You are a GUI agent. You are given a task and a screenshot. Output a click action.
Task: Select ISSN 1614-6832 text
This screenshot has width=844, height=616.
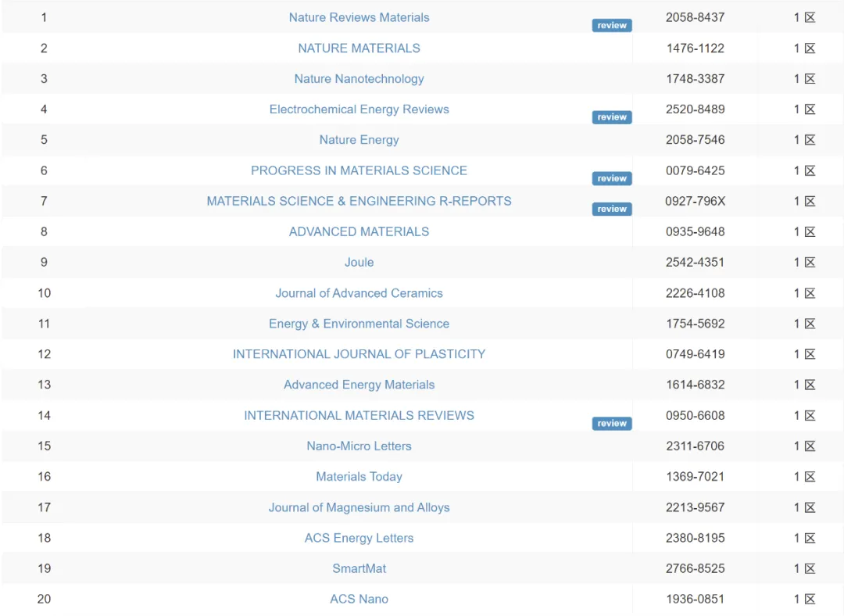coord(695,385)
